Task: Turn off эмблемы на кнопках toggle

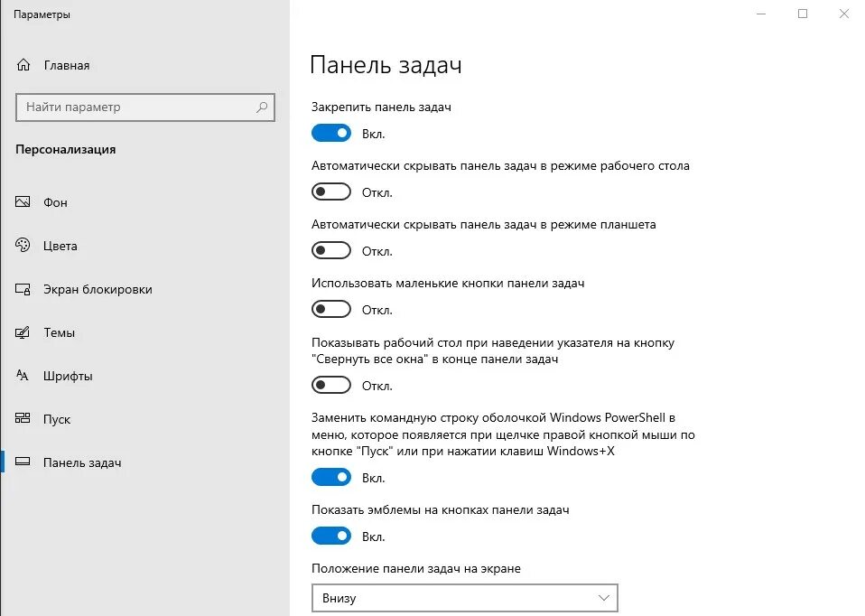Action: (x=331, y=536)
